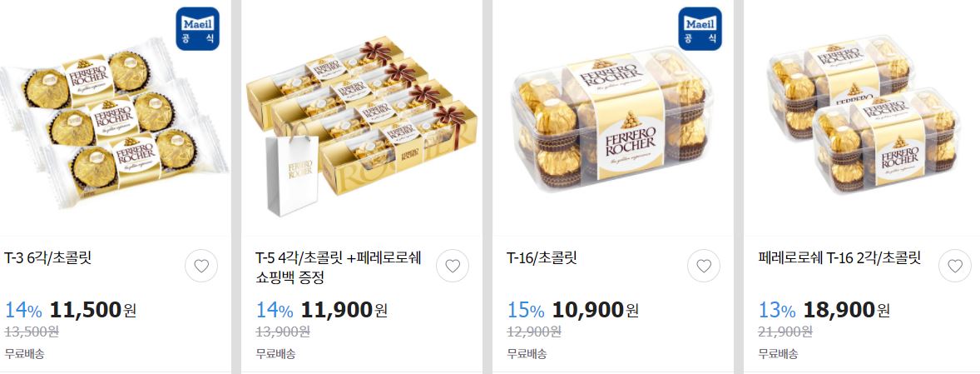The image size is (980, 374).
Task: Open the T-16 single box product image
Action: click(x=612, y=119)
